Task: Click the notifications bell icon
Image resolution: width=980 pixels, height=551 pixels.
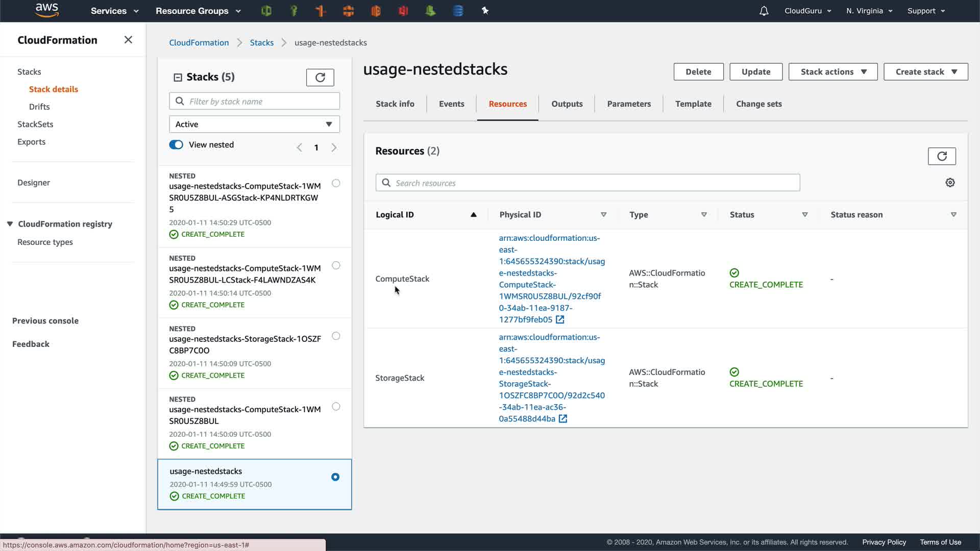Action: point(764,11)
